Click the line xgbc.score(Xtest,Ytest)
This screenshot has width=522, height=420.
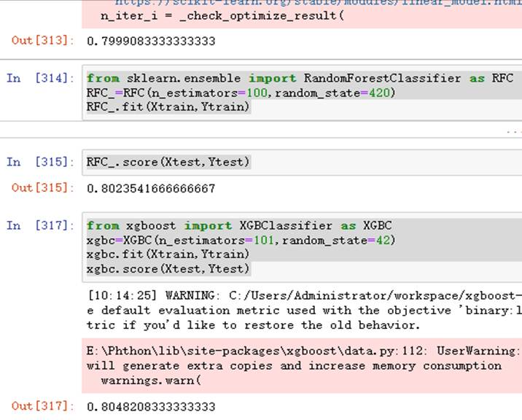168,269
